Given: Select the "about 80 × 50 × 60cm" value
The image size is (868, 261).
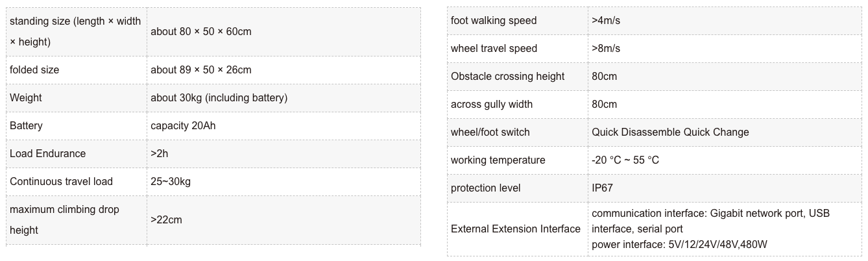Looking at the screenshot, I should click(x=200, y=31).
